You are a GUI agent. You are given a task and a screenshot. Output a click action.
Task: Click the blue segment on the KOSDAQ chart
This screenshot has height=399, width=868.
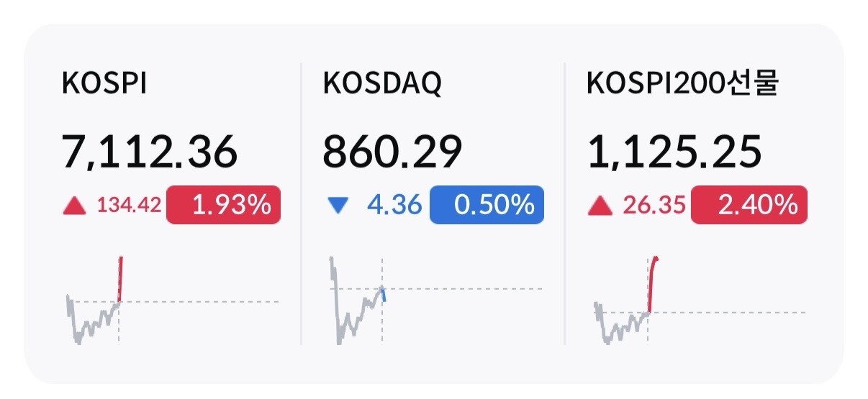pyautogui.click(x=384, y=293)
